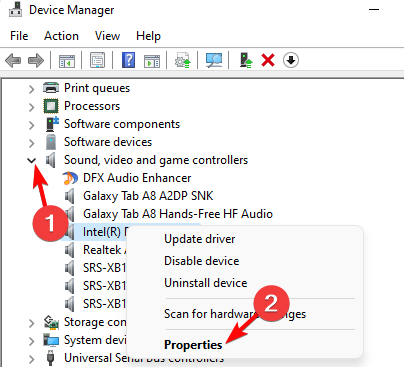Open the blue Help question-mark icon
404x367 pixels.
click(129, 60)
